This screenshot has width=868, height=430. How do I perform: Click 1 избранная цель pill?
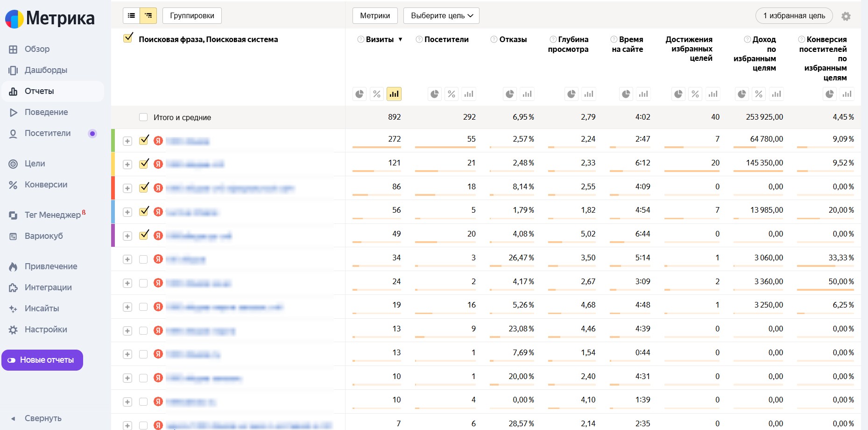pos(794,15)
